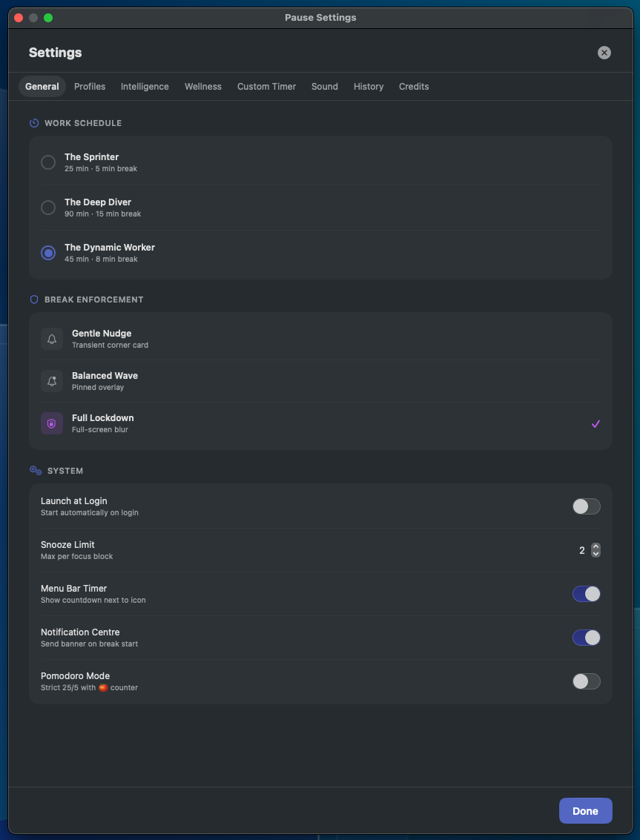This screenshot has height=840, width=640.
Task: Increase the Snooze Limit with the stepper
Action: (596, 546)
